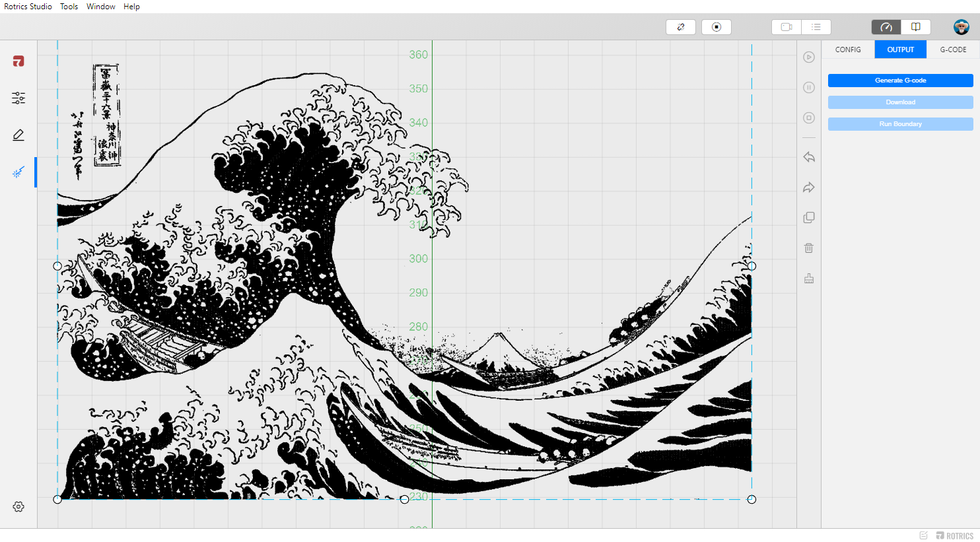The image size is (980, 542).
Task: Click the Download button
Action: [901, 102]
